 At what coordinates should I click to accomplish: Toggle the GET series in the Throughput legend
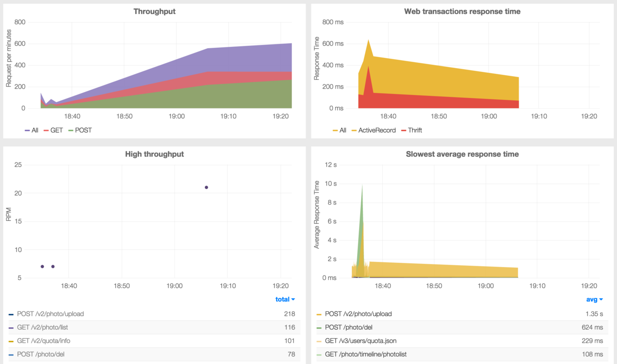(x=56, y=130)
